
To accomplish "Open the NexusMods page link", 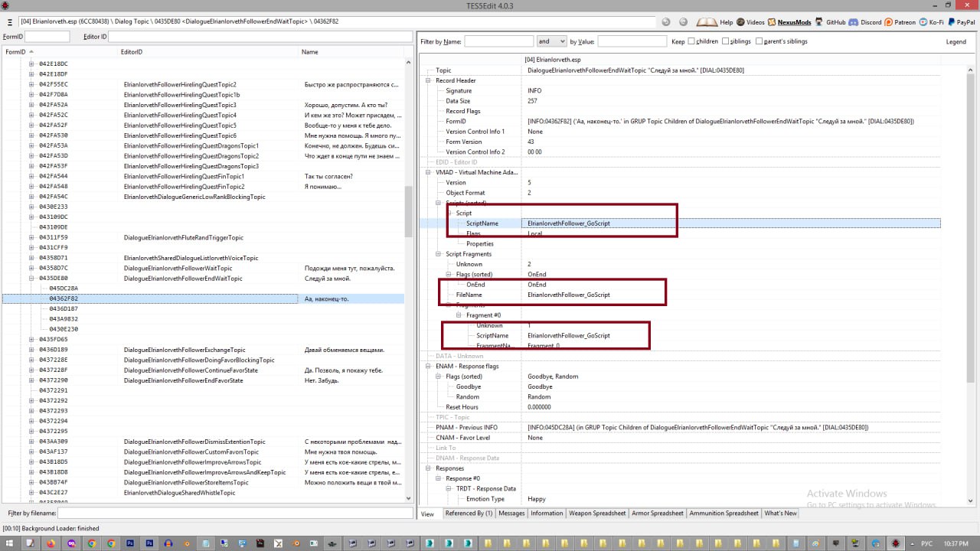I will (789, 22).
